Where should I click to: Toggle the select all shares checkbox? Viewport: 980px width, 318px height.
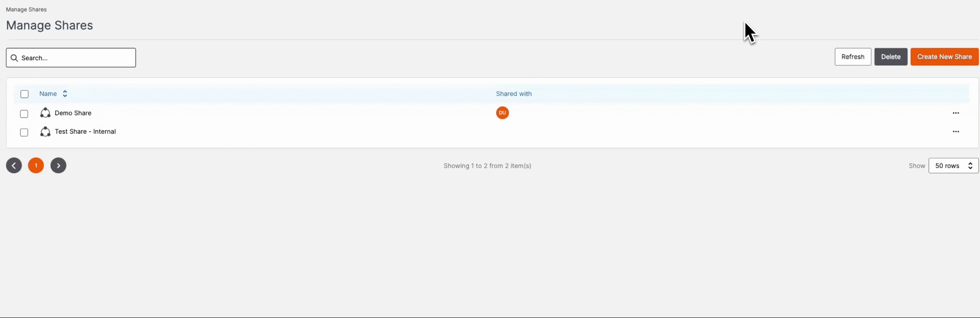point(24,94)
